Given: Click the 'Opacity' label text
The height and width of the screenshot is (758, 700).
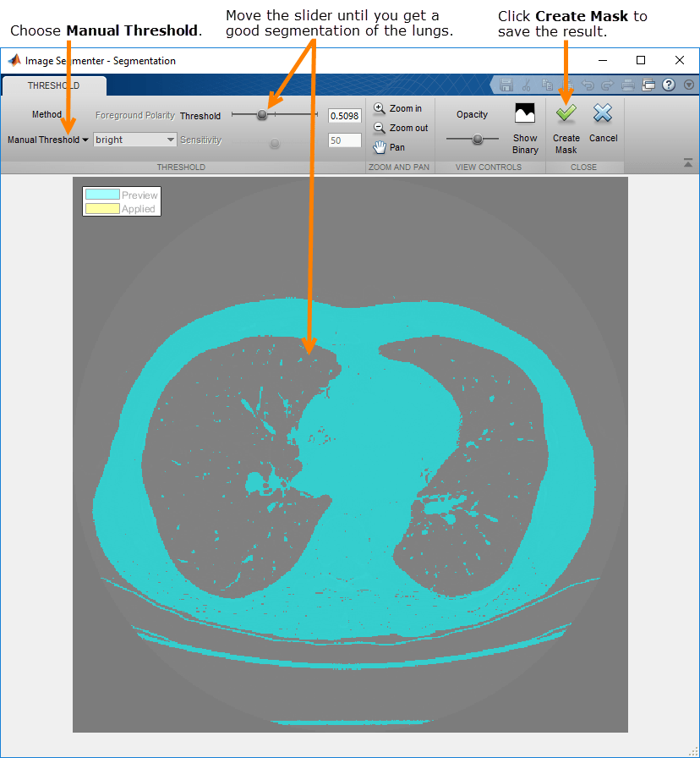Looking at the screenshot, I should (472, 114).
